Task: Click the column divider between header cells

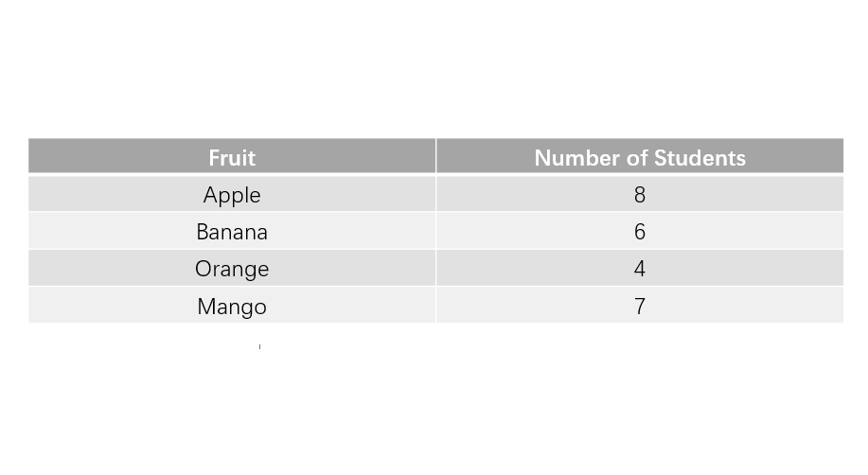Action: pyautogui.click(x=436, y=157)
